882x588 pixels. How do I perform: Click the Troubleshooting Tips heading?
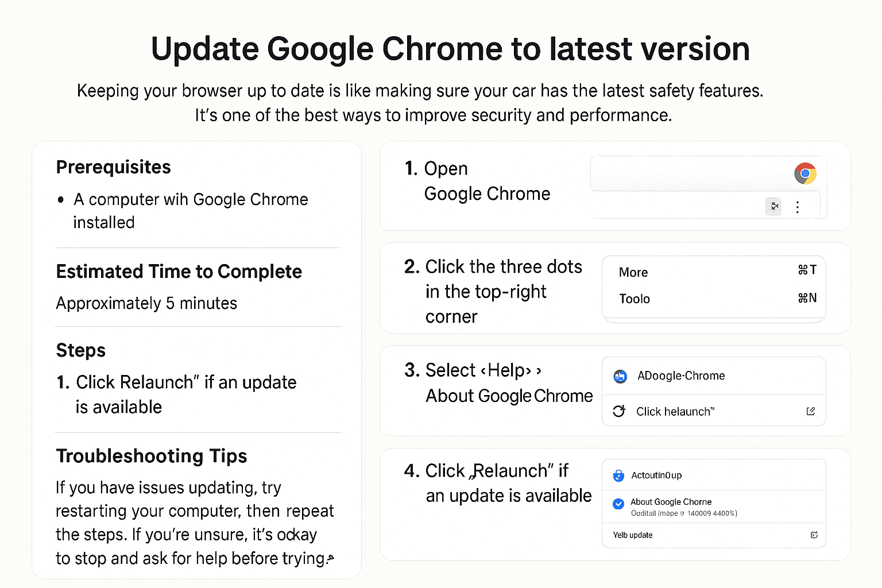(152, 456)
